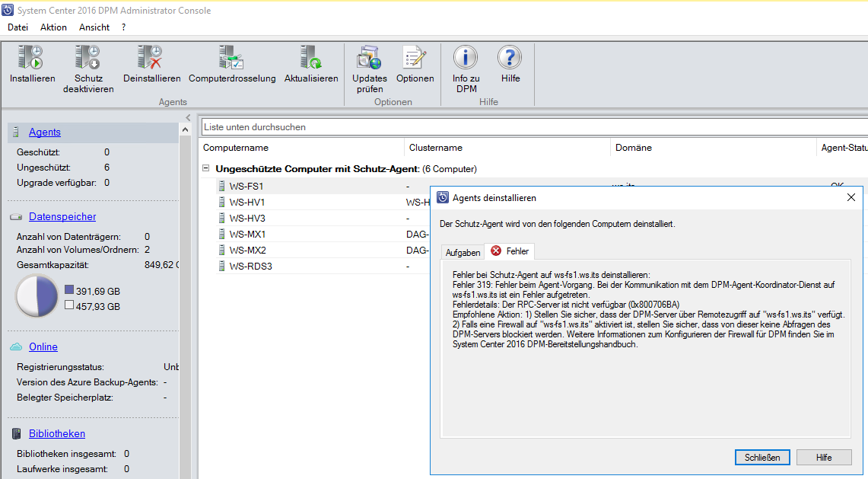Click the Aktualisieren icon

click(x=310, y=58)
